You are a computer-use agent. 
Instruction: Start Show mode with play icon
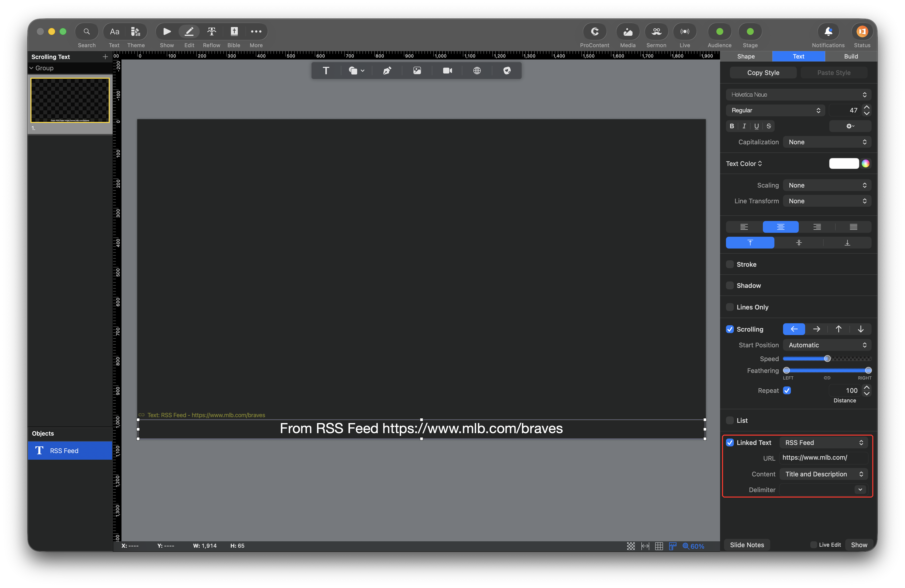[166, 31]
